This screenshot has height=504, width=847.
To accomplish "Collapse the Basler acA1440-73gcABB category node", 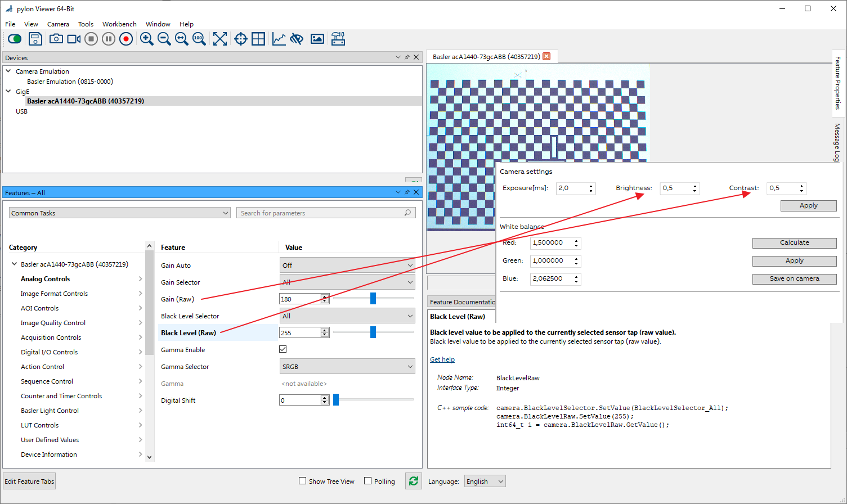I will [x=14, y=264].
